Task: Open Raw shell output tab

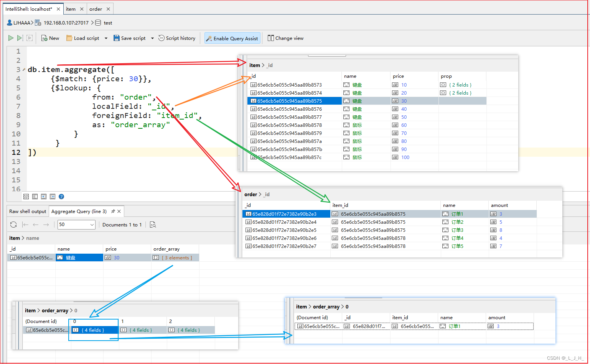Action: coord(28,211)
